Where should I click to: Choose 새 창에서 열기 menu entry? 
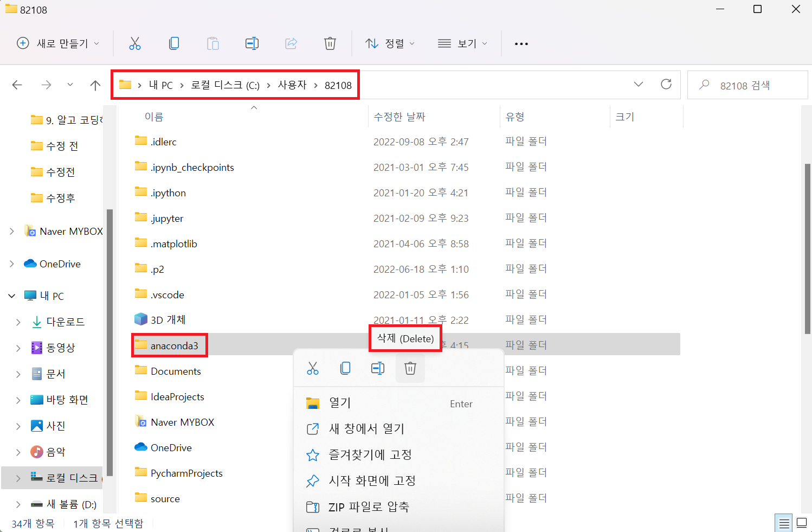pyautogui.click(x=398, y=429)
